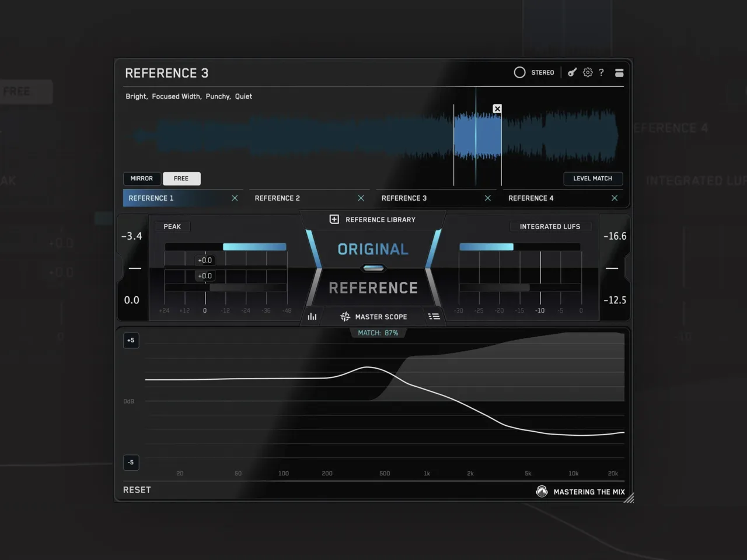
Task: Remove the loop region using its X
Action: 497,108
